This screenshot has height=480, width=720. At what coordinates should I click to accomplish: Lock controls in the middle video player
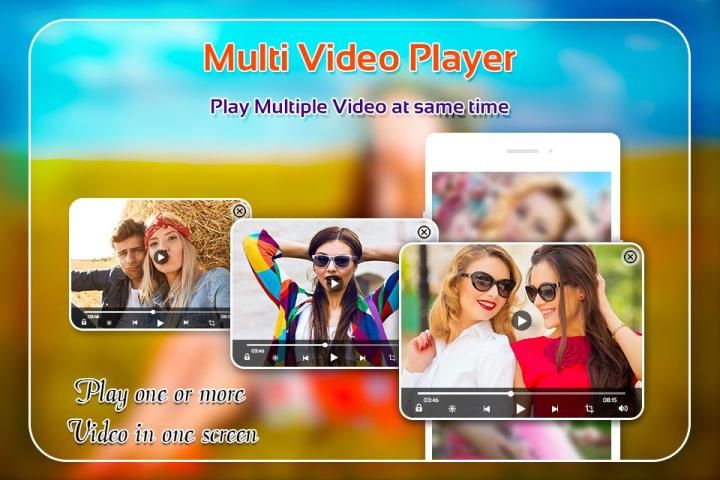point(248,355)
